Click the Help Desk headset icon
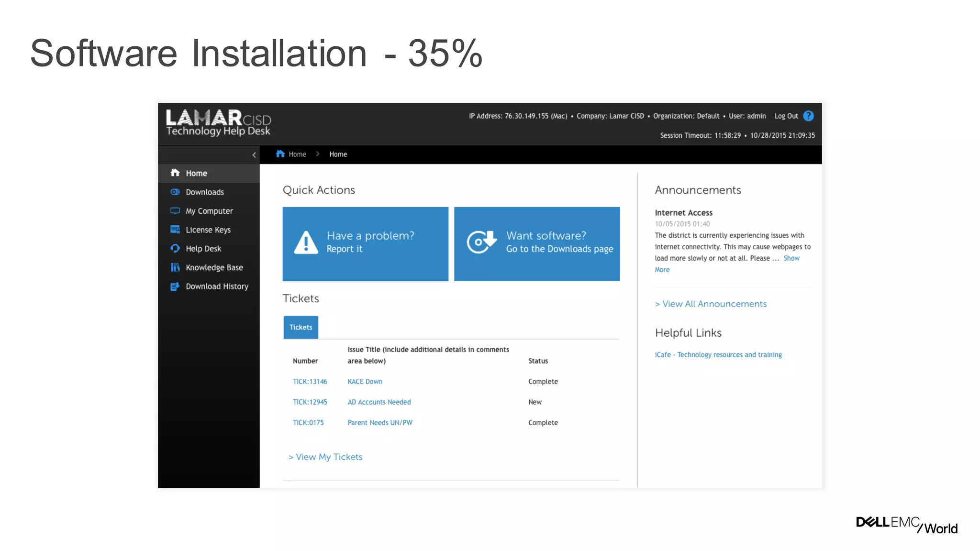The height and width of the screenshot is (551, 980). point(175,248)
